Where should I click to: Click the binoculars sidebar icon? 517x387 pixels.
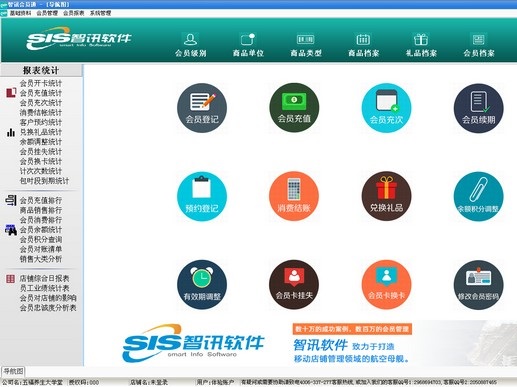point(11,230)
